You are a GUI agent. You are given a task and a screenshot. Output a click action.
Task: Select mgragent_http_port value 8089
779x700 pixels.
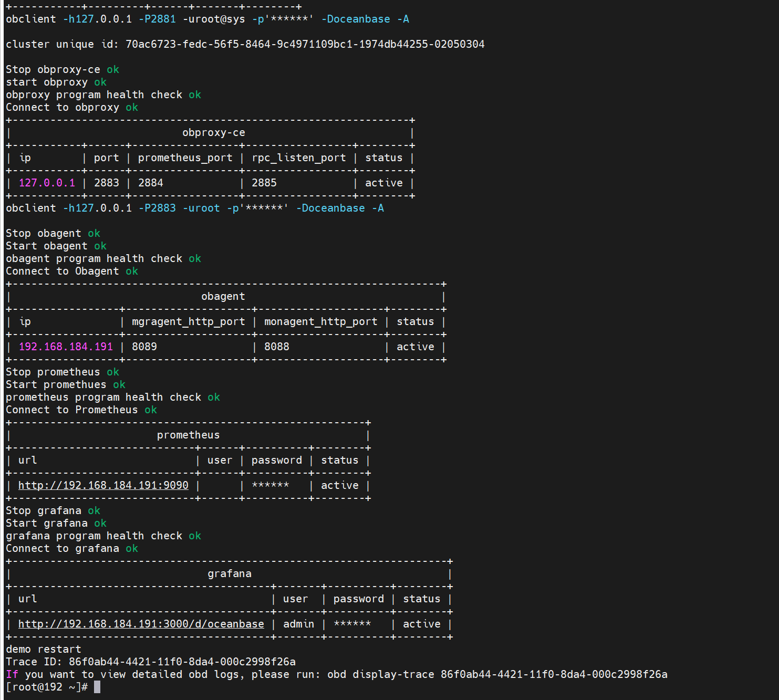[x=144, y=347]
